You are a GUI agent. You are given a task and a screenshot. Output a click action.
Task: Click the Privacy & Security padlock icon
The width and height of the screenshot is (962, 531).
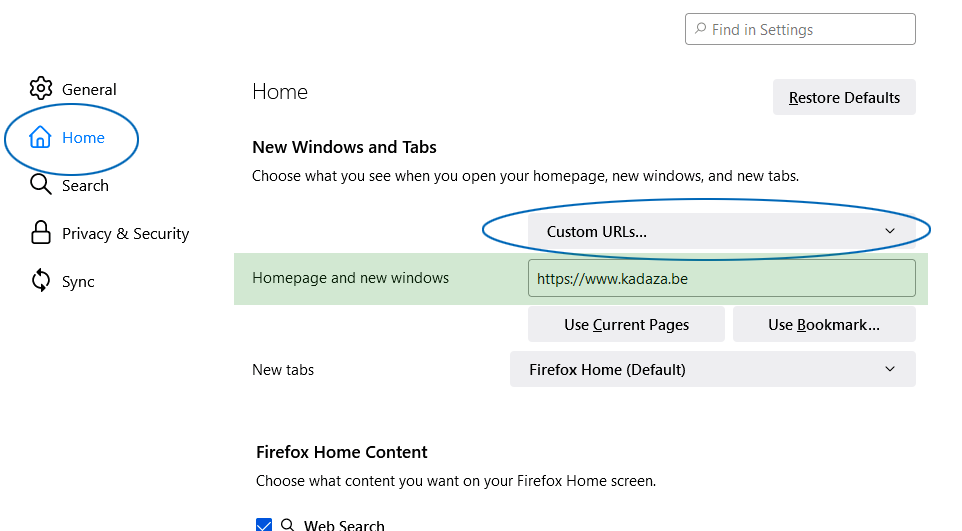40,233
